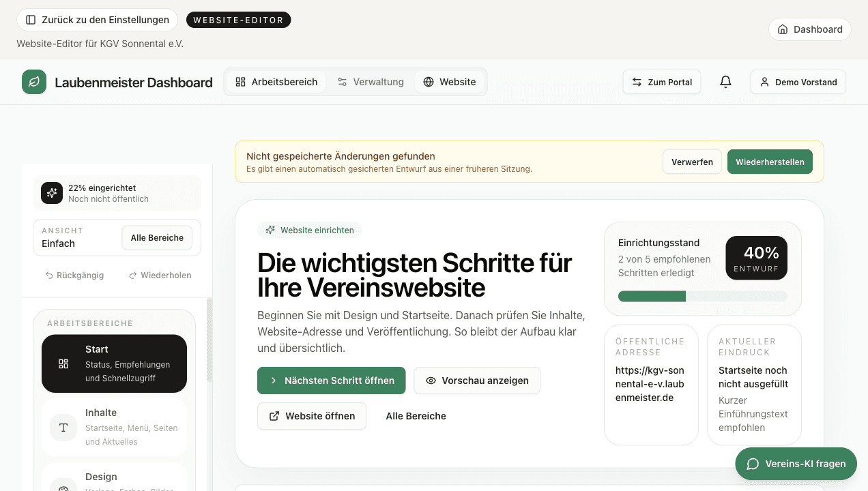Discard the draft with Verwerfen
This screenshot has height=491, width=868.
[692, 162]
